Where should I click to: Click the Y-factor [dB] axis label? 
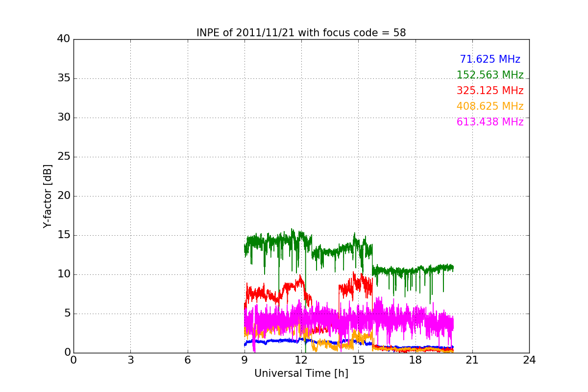[48, 196]
